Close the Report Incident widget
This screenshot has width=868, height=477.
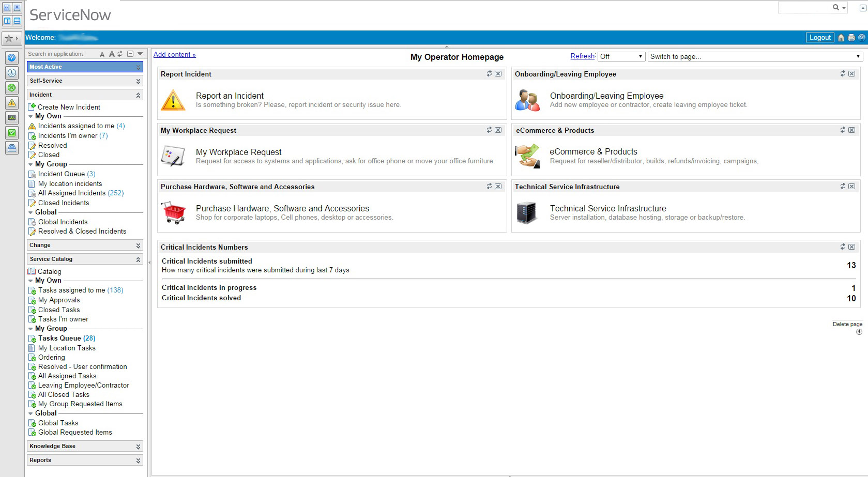coord(498,74)
